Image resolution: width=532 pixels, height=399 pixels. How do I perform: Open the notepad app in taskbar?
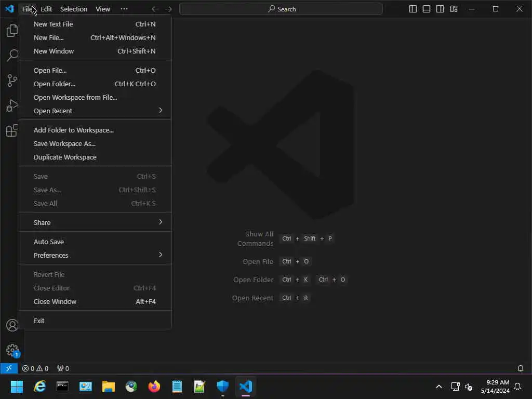click(x=177, y=387)
